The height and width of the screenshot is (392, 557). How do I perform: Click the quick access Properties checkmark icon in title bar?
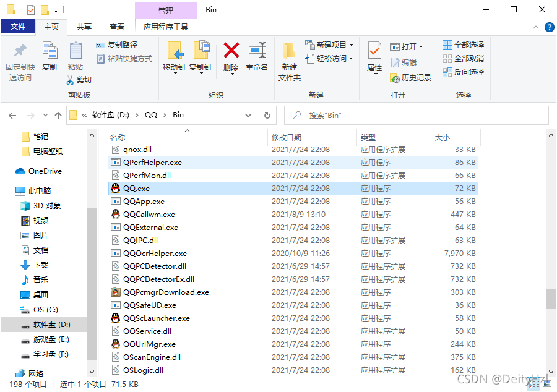click(x=31, y=9)
